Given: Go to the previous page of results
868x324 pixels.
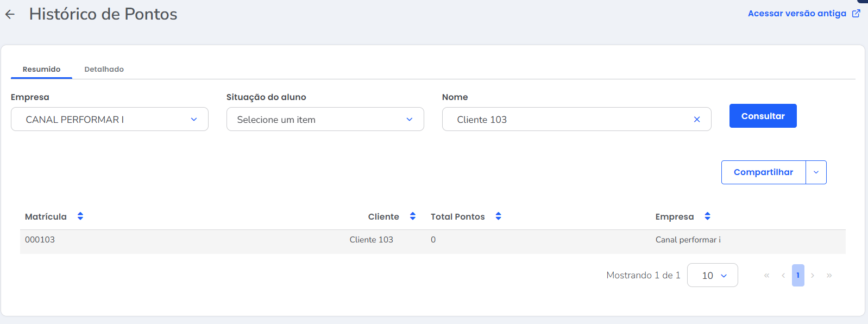Looking at the screenshot, I should click(x=783, y=276).
